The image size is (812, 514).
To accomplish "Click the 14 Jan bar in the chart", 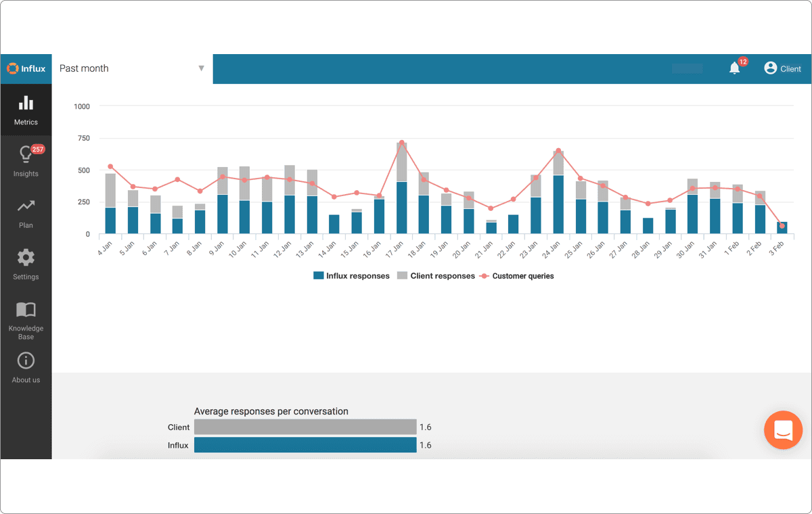I will pos(334,225).
